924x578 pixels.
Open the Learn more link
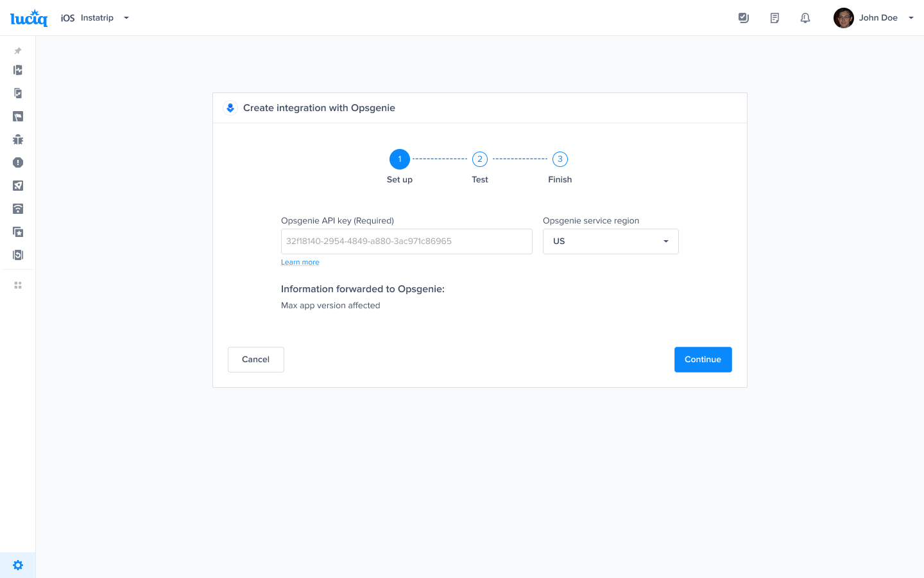pyautogui.click(x=300, y=262)
